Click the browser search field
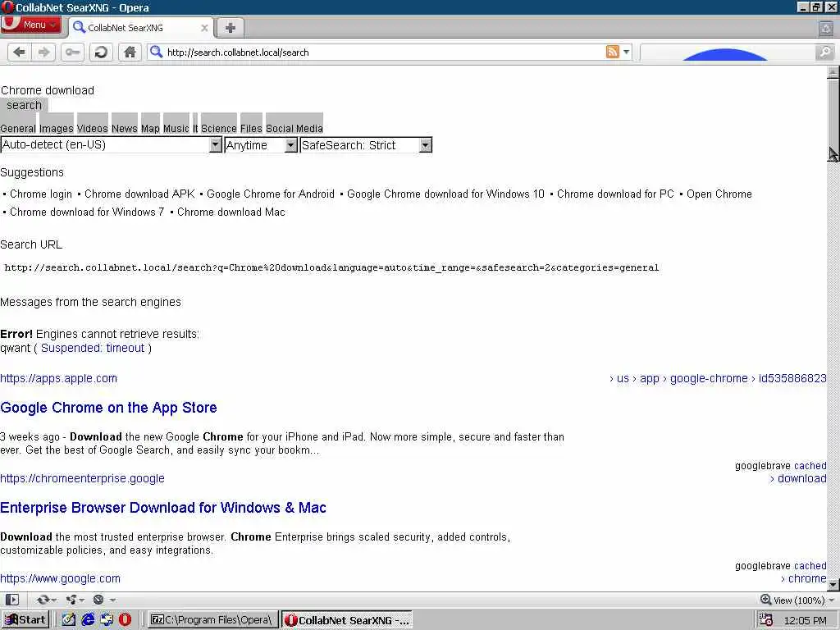Image resolution: width=840 pixels, height=630 pixels. tap(737, 52)
